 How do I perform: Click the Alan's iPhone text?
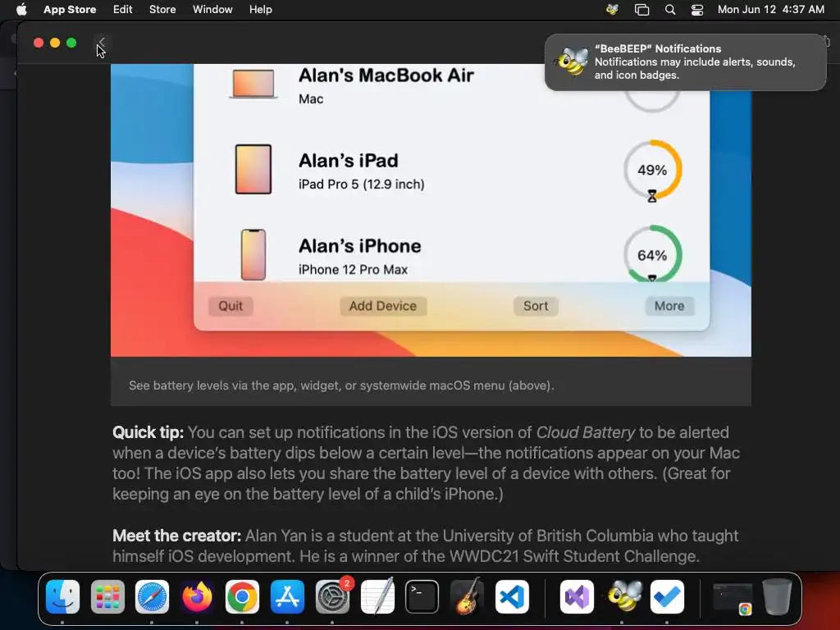click(x=359, y=246)
